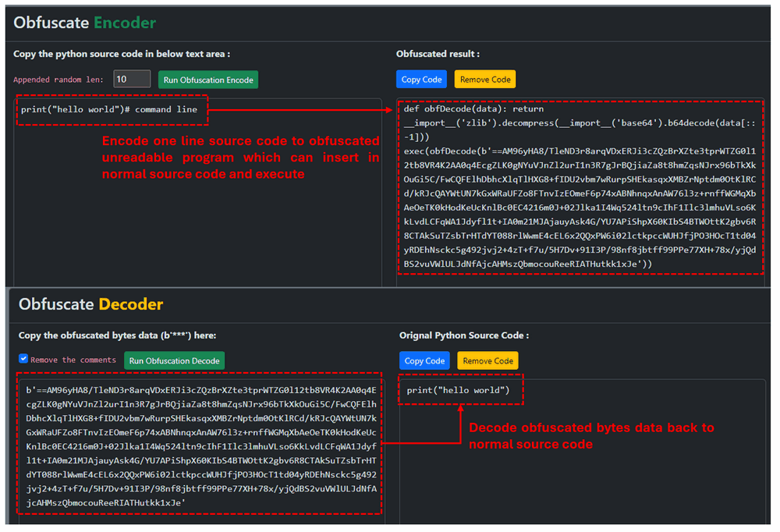The image size is (780, 532).
Task: Focus the Appended random len input field
Action: pyautogui.click(x=131, y=79)
